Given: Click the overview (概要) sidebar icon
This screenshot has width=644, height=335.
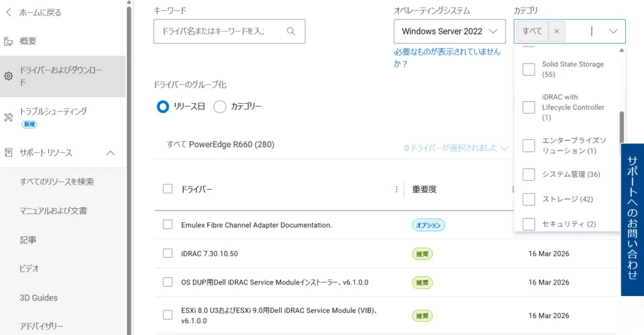Looking at the screenshot, I should click(x=9, y=42).
